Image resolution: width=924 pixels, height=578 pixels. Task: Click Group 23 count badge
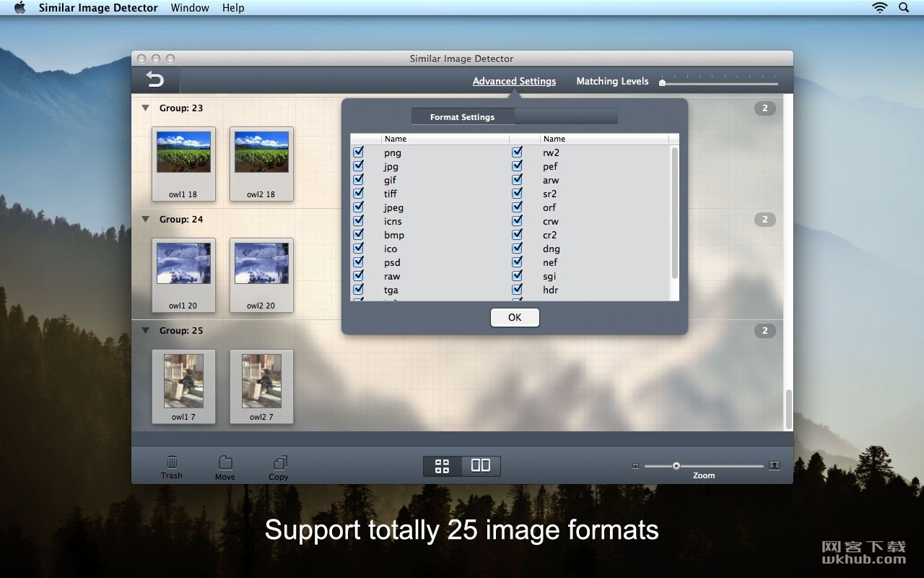click(x=765, y=108)
